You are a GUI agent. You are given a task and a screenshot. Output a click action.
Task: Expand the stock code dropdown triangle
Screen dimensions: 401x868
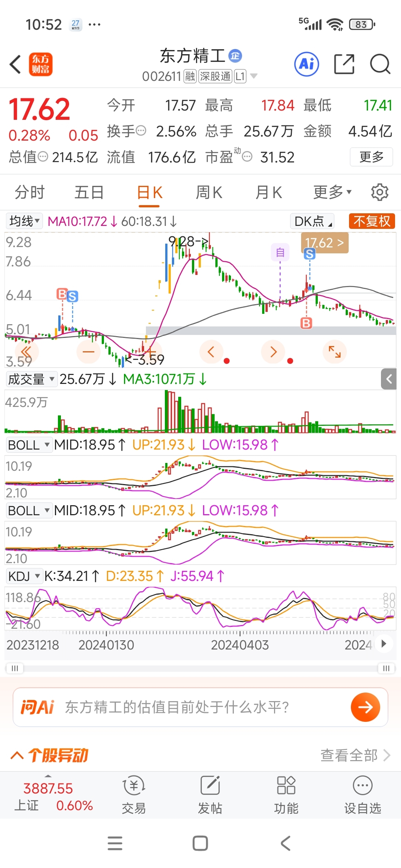(x=254, y=76)
